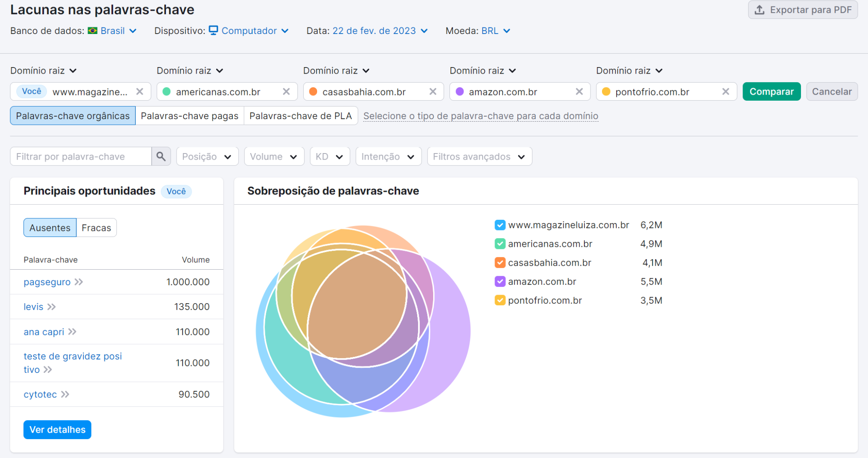This screenshot has width=868, height=458.
Task: Toggle the amazon.com.br legend checkbox
Action: pyautogui.click(x=500, y=282)
